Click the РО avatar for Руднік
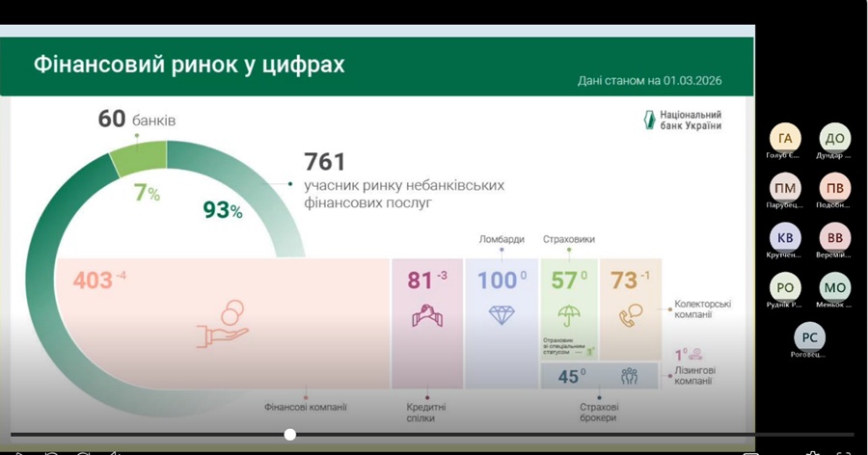868x455 pixels. click(x=784, y=287)
